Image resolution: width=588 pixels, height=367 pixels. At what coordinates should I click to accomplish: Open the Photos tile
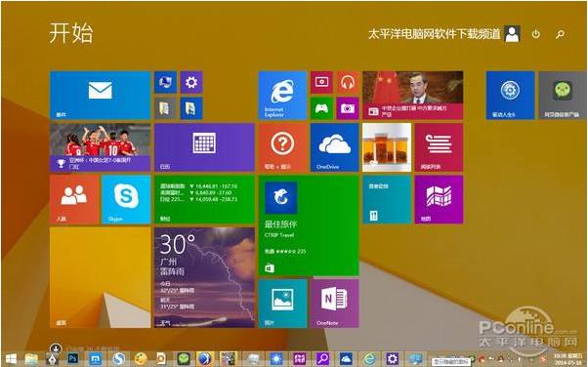click(x=282, y=304)
